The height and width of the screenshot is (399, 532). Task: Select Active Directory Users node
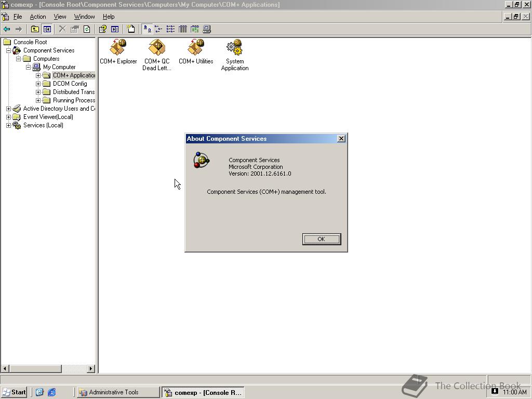click(59, 109)
